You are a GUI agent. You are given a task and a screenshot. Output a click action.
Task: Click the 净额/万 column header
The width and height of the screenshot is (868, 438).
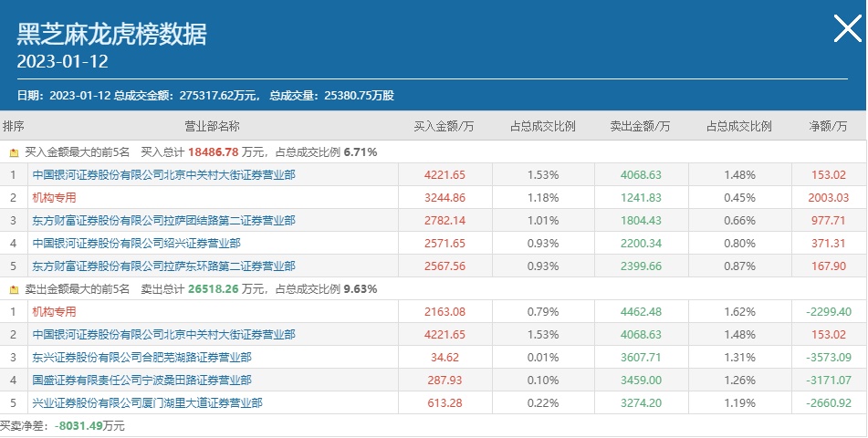point(829,126)
